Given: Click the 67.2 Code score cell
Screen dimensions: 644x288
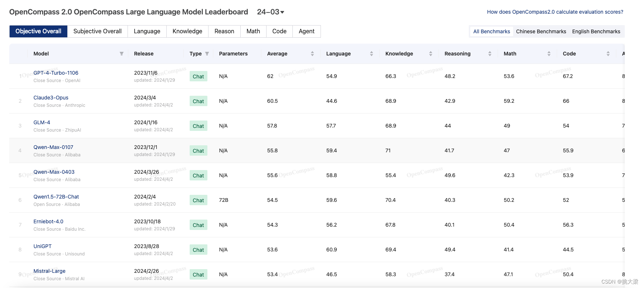Looking at the screenshot, I should click(x=568, y=76).
